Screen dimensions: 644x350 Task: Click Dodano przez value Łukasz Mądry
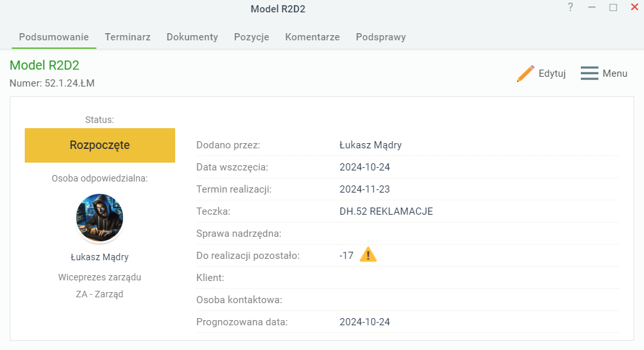(x=371, y=145)
